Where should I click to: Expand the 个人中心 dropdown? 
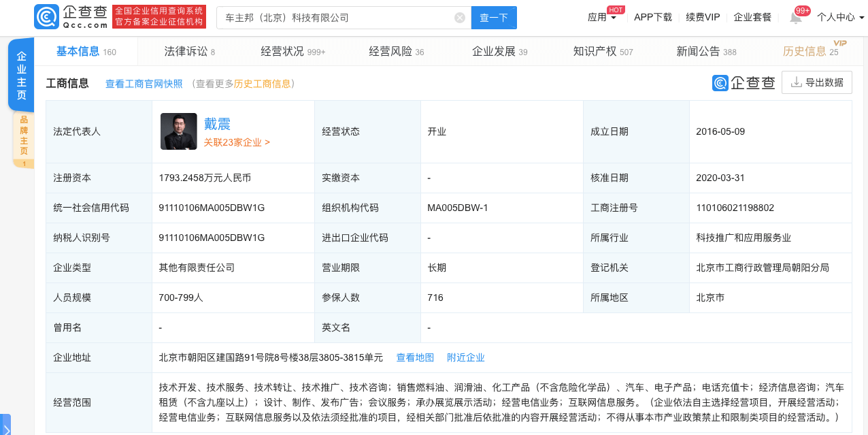(x=840, y=18)
